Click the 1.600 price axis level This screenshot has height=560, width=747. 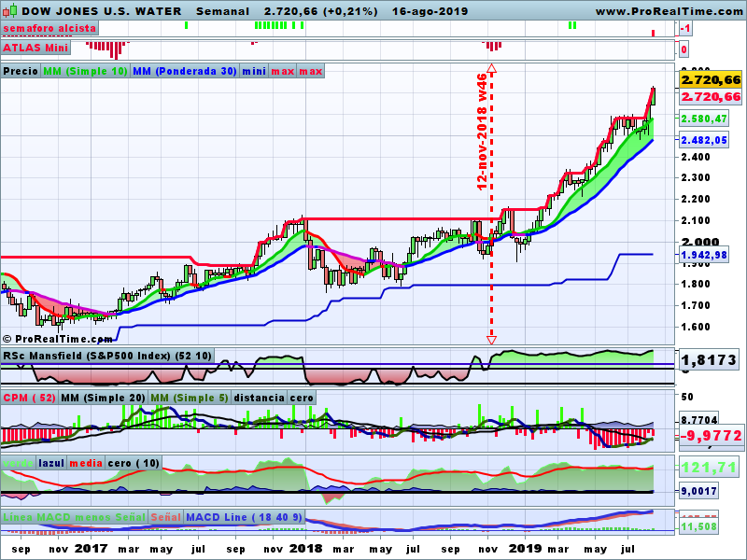tap(696, 328)
